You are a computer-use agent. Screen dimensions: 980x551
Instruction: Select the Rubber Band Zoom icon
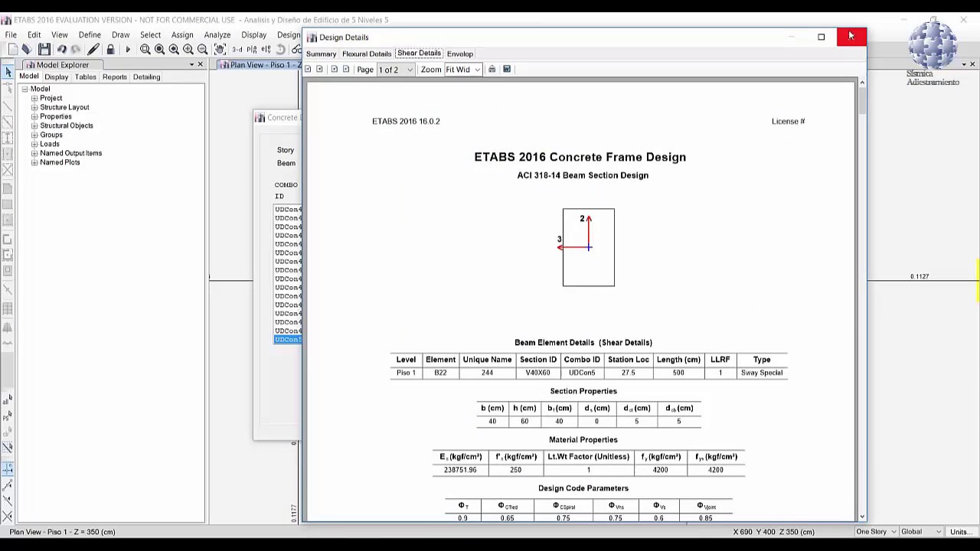[x=145, y=50]
